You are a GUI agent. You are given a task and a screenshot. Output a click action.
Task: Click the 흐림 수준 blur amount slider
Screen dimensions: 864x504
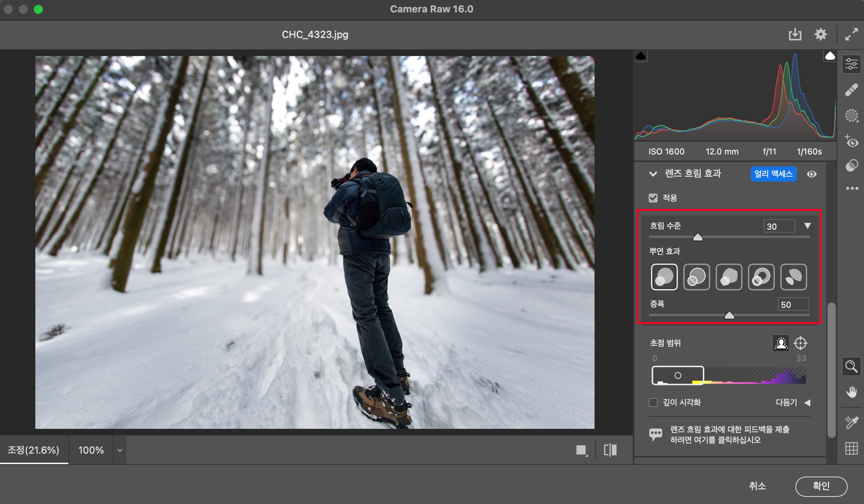(698, 237)
